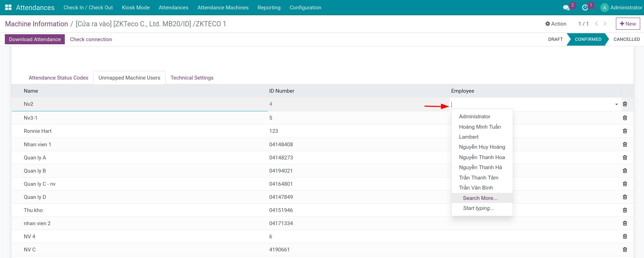Click ID number 4190661 cell
Viewport: 644px width, 258px height.
pyautogui.click(x=359, y=250)
